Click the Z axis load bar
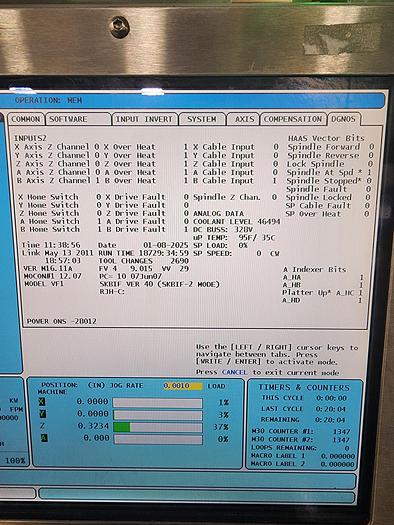This screenshot has width=394, height=525. pyautogui.click(x=158, y=427)
